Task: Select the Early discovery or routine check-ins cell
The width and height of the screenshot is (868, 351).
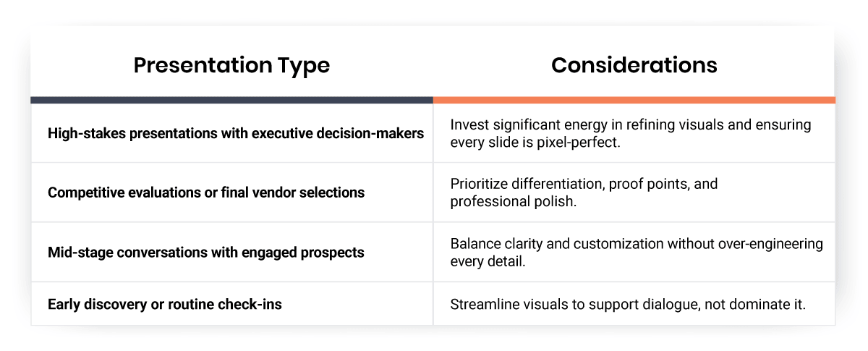Action: [165, 304]
